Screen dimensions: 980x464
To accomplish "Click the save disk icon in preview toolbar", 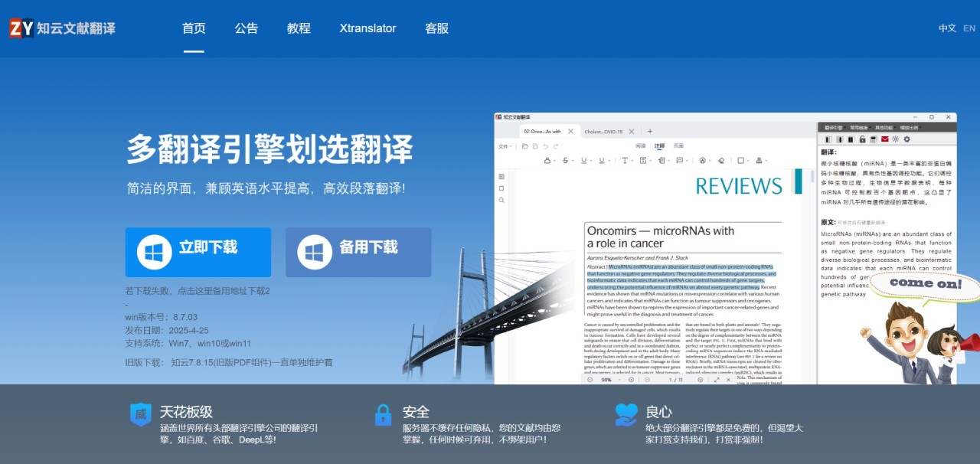I will coord(535,146).
